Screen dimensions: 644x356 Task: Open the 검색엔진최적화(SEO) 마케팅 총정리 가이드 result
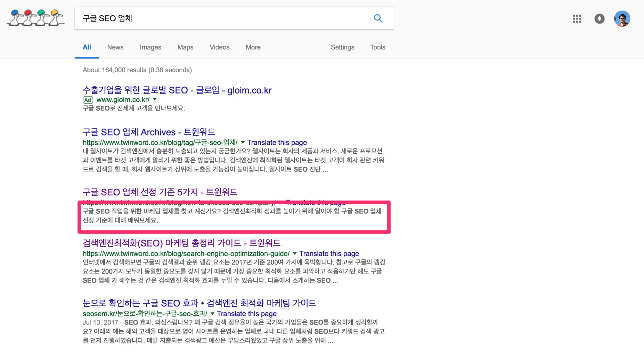click(x=182, y=243)
